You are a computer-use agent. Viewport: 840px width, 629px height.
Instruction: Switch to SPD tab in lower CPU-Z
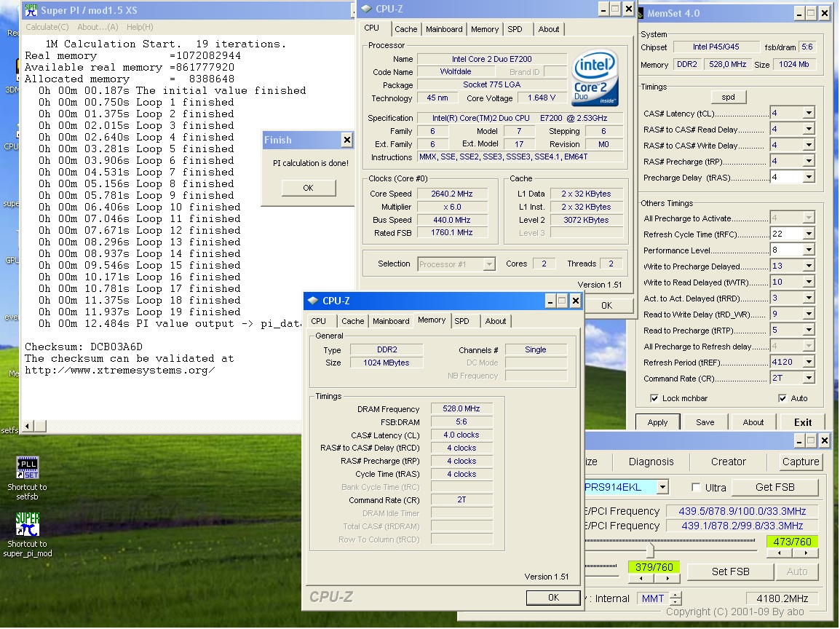tap(461, 321)
